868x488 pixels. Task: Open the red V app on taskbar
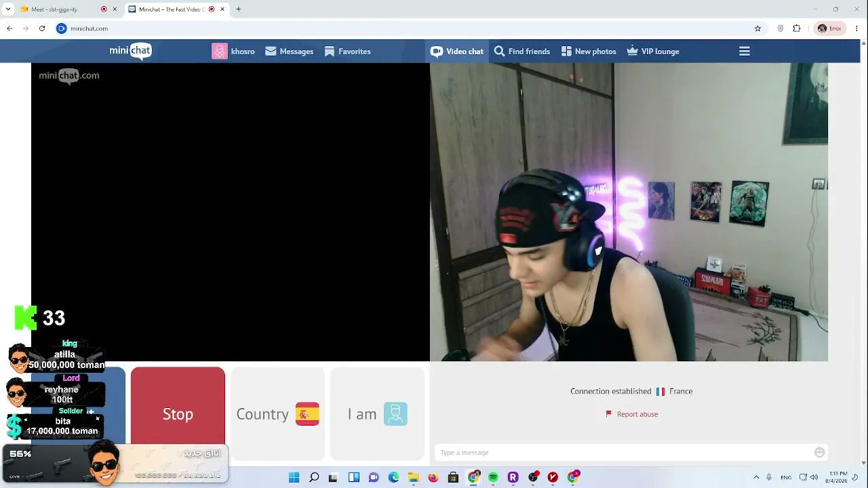tap(553, 478)
